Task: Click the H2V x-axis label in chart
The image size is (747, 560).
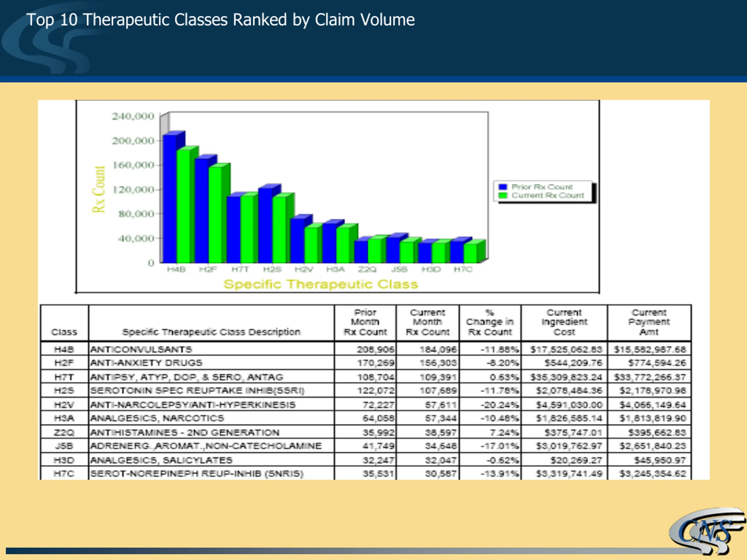Action: tap(304, 269)
